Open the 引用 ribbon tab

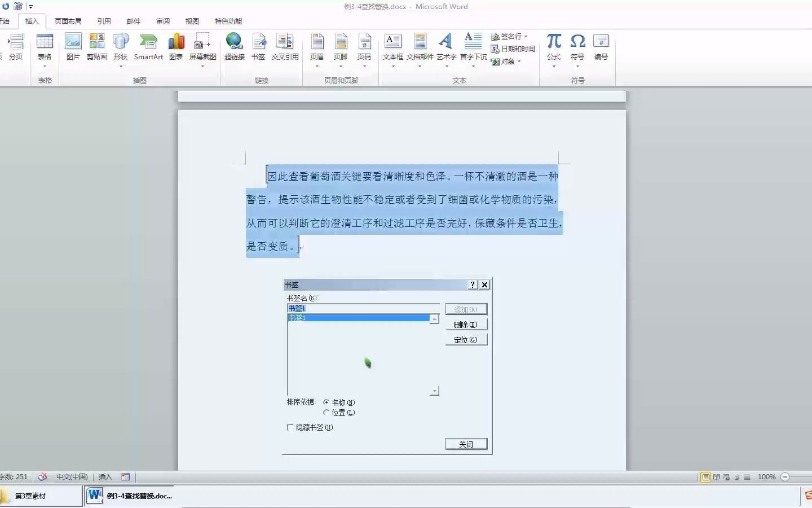click(104, 21)
